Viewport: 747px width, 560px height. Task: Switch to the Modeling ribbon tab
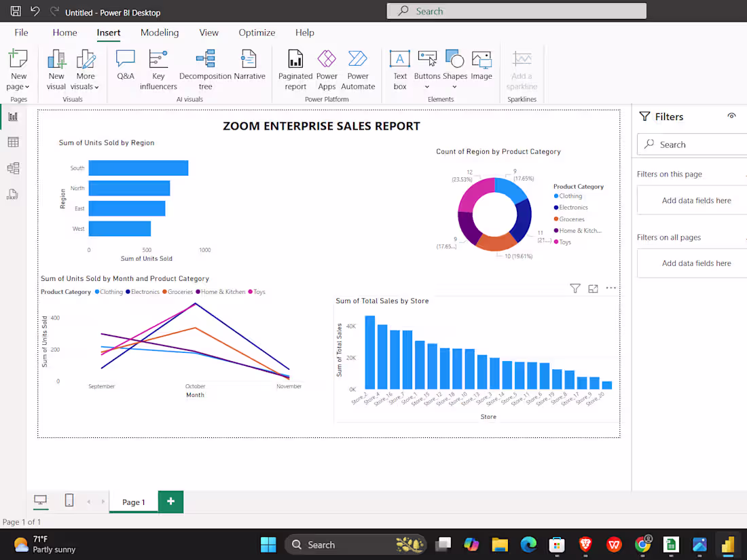pos(159,32)
